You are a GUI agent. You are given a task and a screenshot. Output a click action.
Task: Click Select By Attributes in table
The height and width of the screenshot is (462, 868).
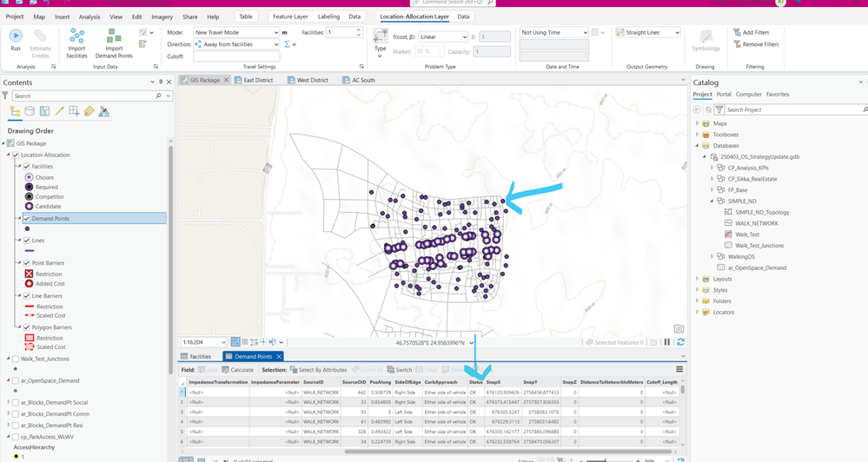tap(318, 370)
